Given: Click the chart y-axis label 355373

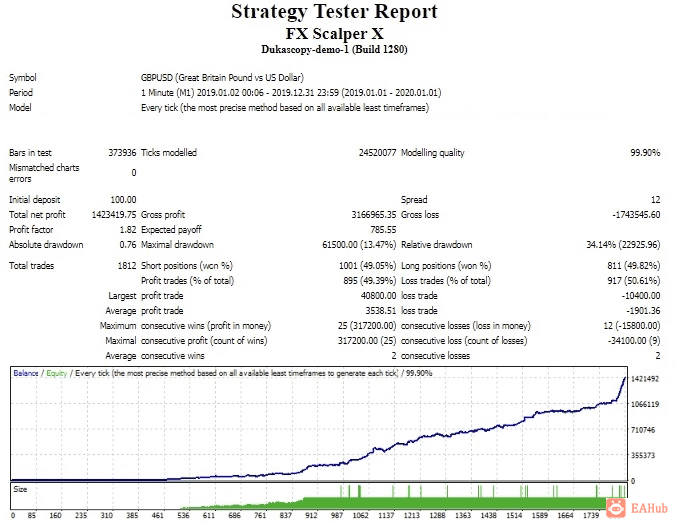Looking at the screenshot, I should click(643, 456).
